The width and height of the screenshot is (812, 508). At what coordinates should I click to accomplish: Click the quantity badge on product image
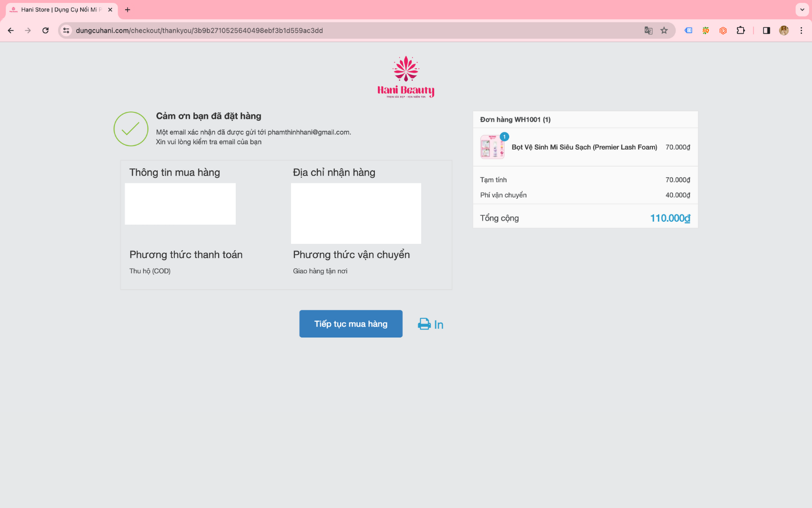click(x=505, y=137)
